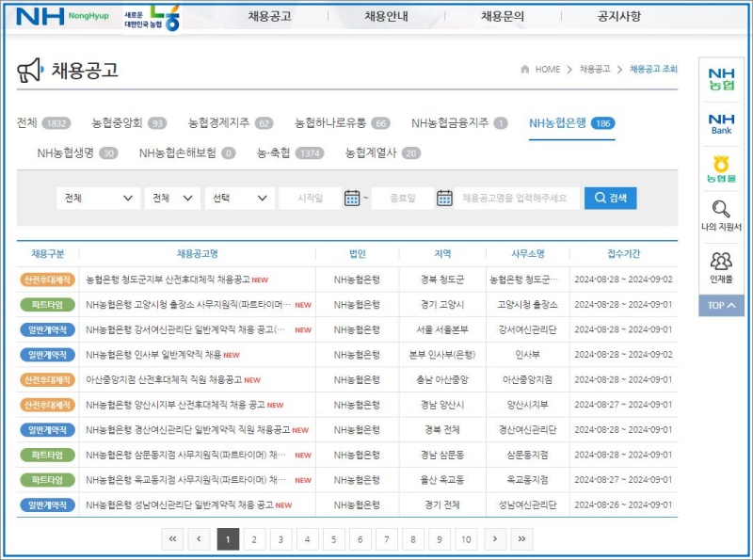The width and height of the screenshot is (753, 560).
Task: Go to first page with double-left arrow
Action: tap(172, 539)
